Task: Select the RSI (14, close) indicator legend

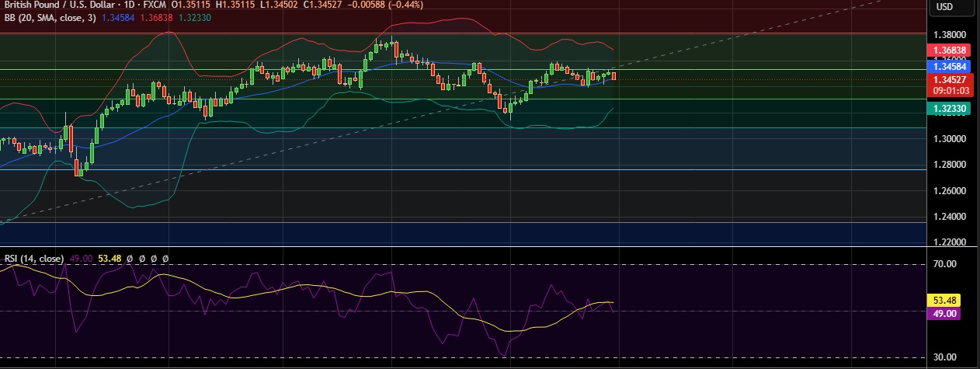Action: pos(33,258)
